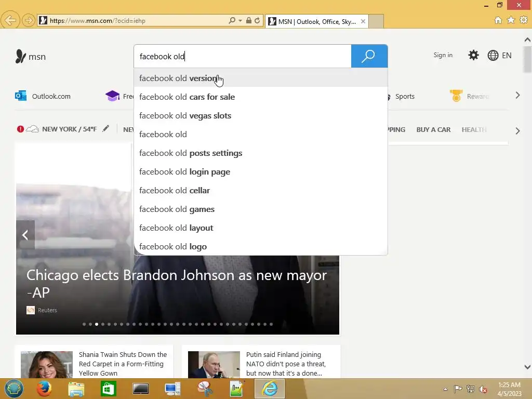Click the page scrollbar down arrow
This screenshot has width=532, height=399.
[527, 367]
